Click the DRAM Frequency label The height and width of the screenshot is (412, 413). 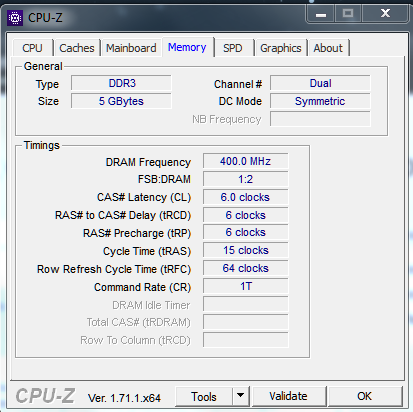148,162
